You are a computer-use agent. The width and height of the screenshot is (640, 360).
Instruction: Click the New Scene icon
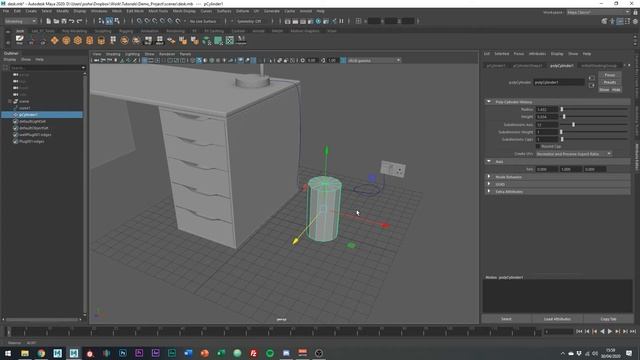click(x=49, y=21)
